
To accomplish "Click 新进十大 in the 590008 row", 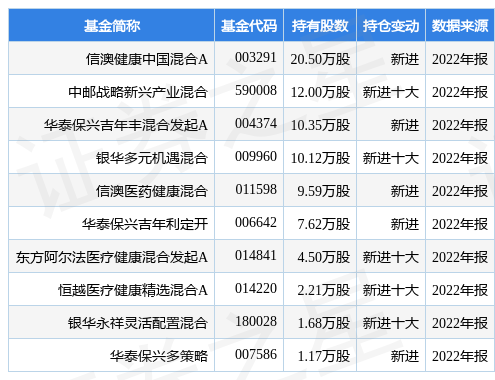I will pyautogui.click(x=391, y=92).
